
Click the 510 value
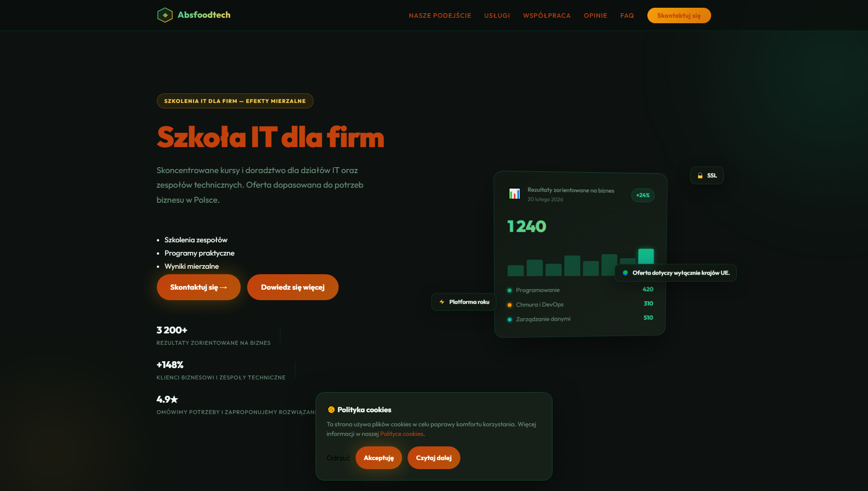click(x=648, y=317)
